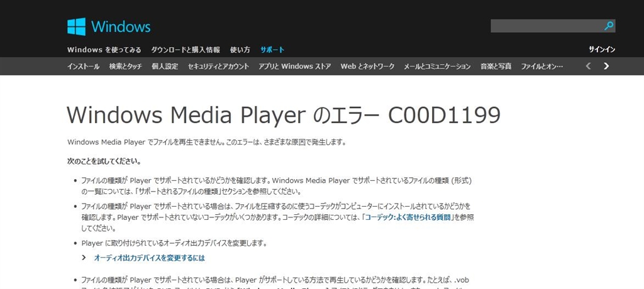The image size is (644, 289).
Task: Click the text 次のことを試してください。
Action: coord(104,161)
